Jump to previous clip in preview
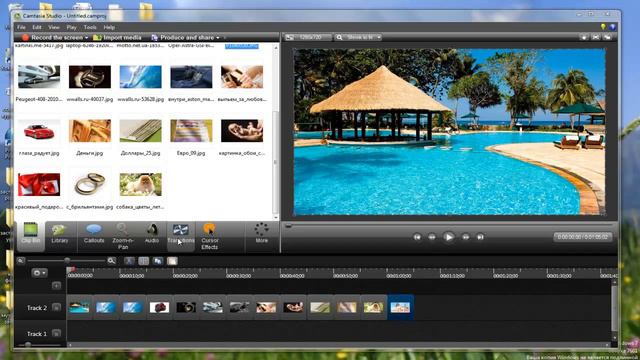This screenshot has height=360, width=640. tap(417, 237)
